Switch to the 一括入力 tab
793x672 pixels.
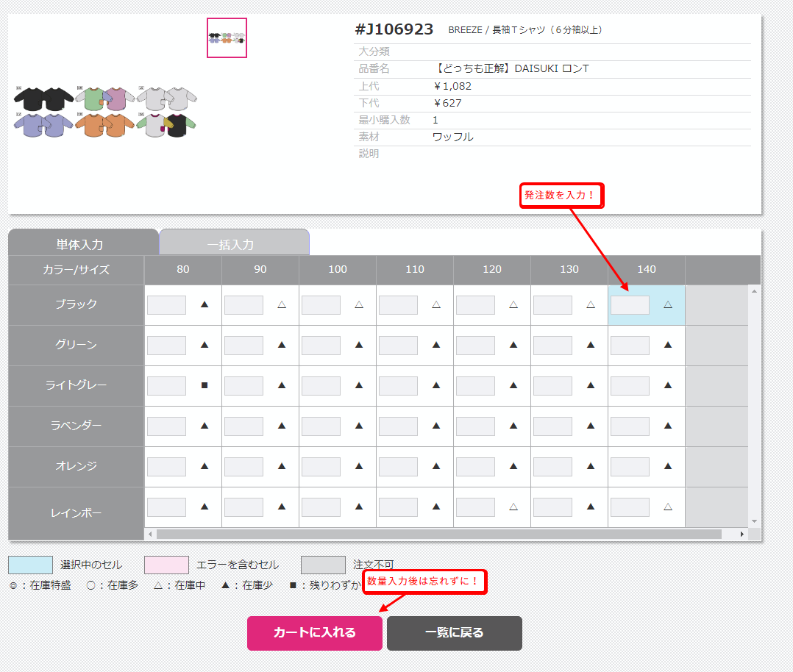[234, 243]
